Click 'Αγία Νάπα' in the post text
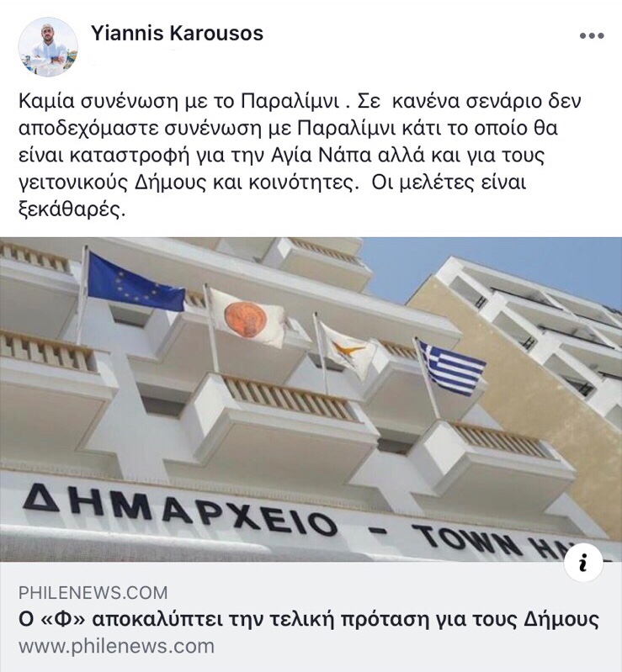 (x=322, y=155)
